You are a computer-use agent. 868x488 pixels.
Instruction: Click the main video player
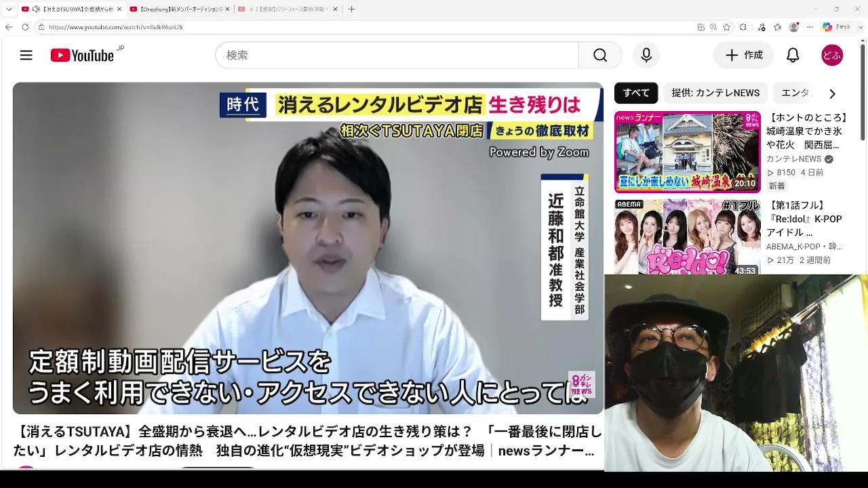point(308,248)
